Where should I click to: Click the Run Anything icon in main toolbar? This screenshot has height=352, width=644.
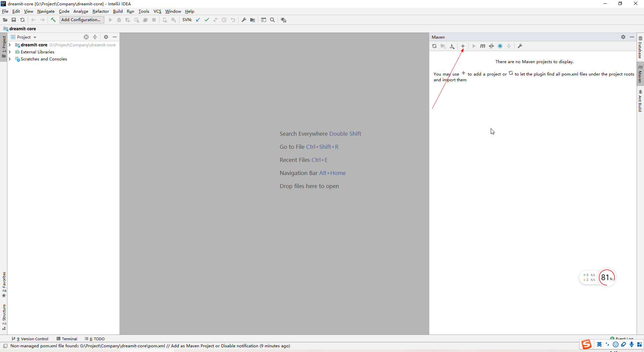pyautogui.click(x=264, y=20)
